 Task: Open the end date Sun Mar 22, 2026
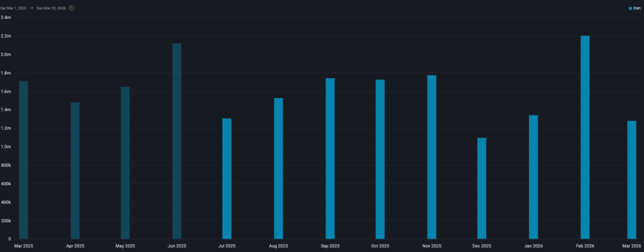(x=51, y=8)
